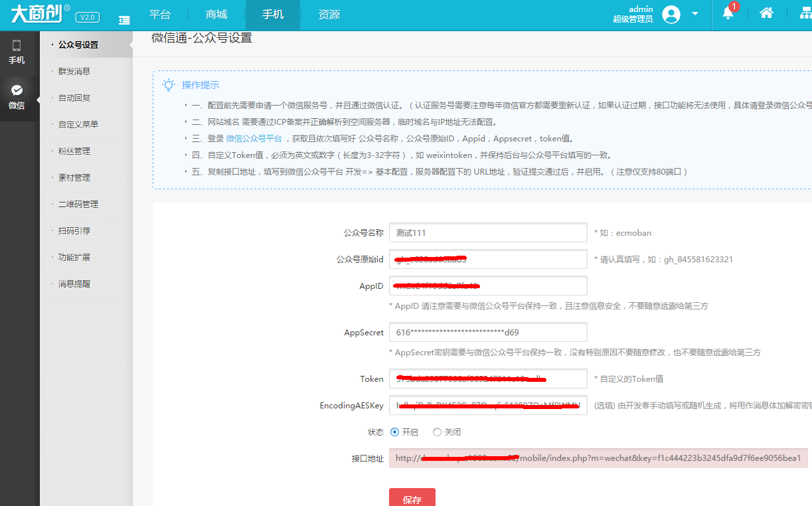Click the 微信通-公众号设置 page title

(202, 38)
